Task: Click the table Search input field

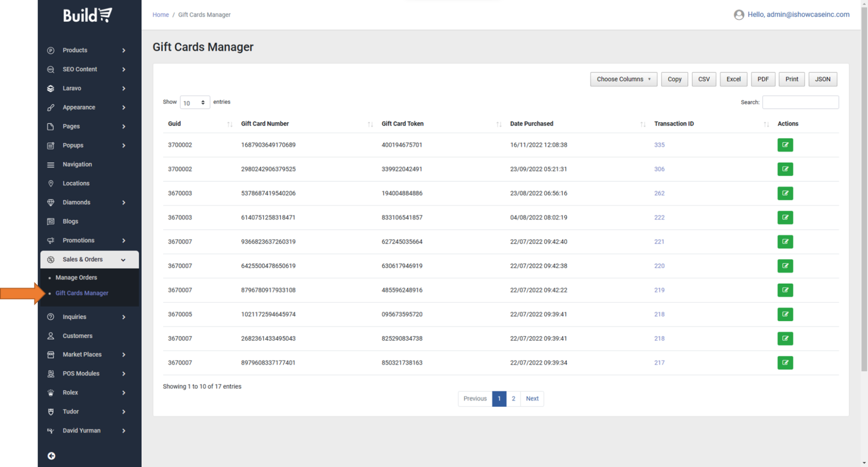Action: (800, 102)
